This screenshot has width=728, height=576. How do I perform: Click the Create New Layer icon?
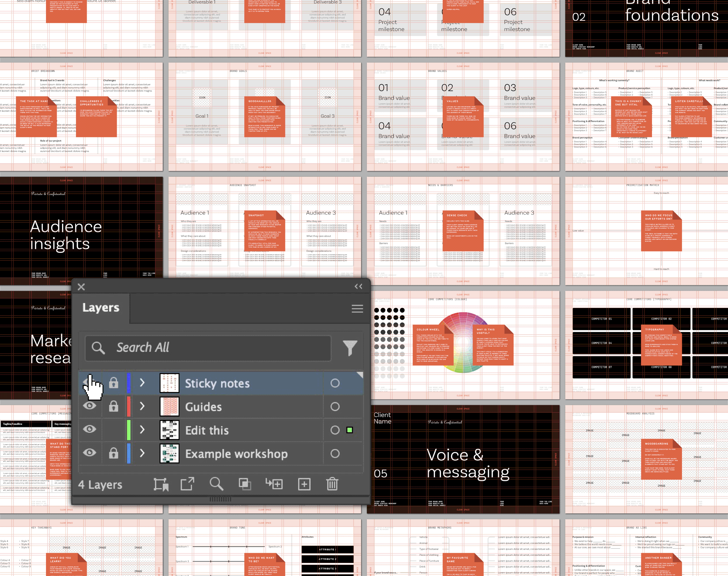304,484
